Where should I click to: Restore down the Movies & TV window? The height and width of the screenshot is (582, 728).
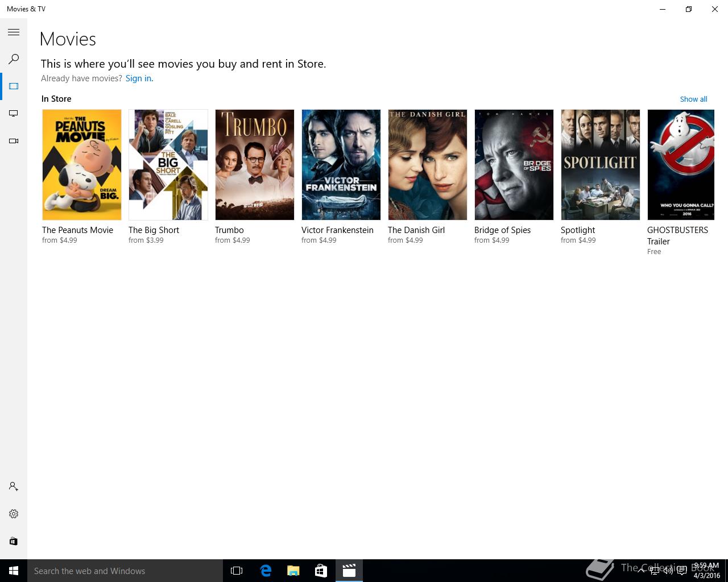(689, 9)
